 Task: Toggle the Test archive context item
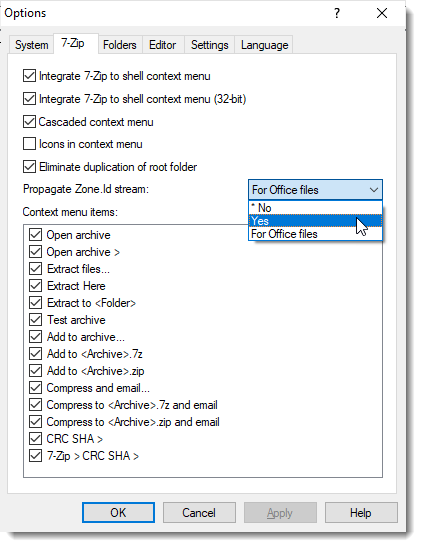click(x=36, y=320)
